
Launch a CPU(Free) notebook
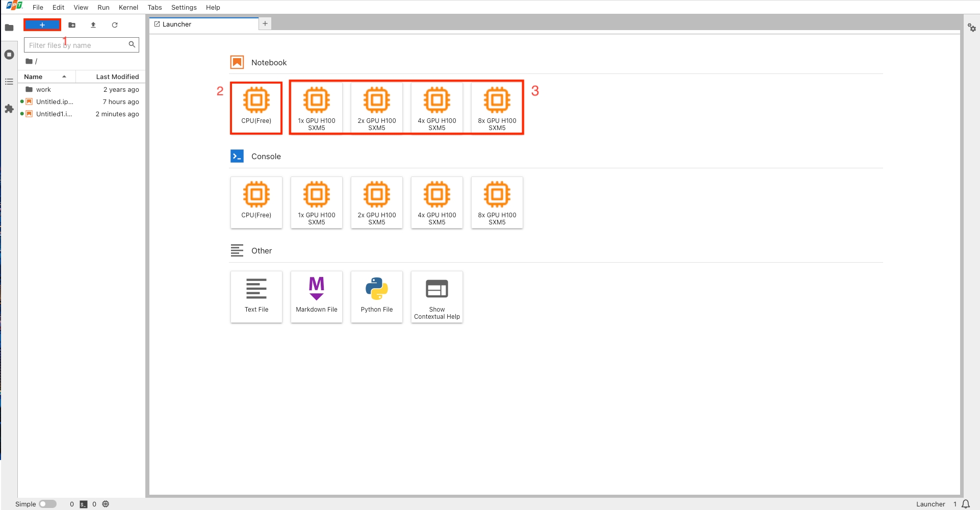tap(256, 108)
